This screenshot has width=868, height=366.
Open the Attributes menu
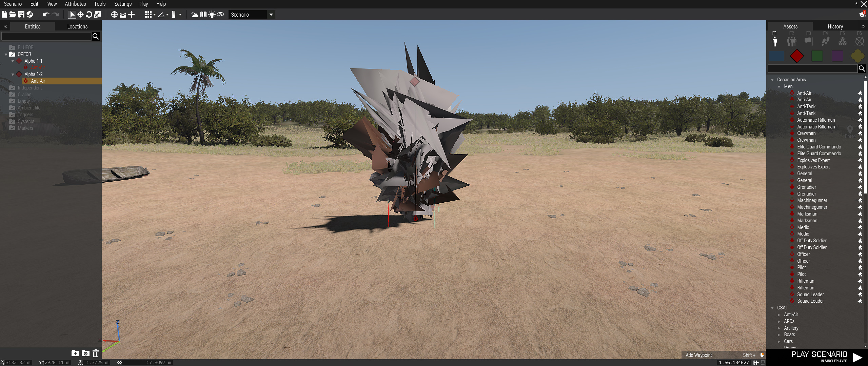click(x=75, y=4)
